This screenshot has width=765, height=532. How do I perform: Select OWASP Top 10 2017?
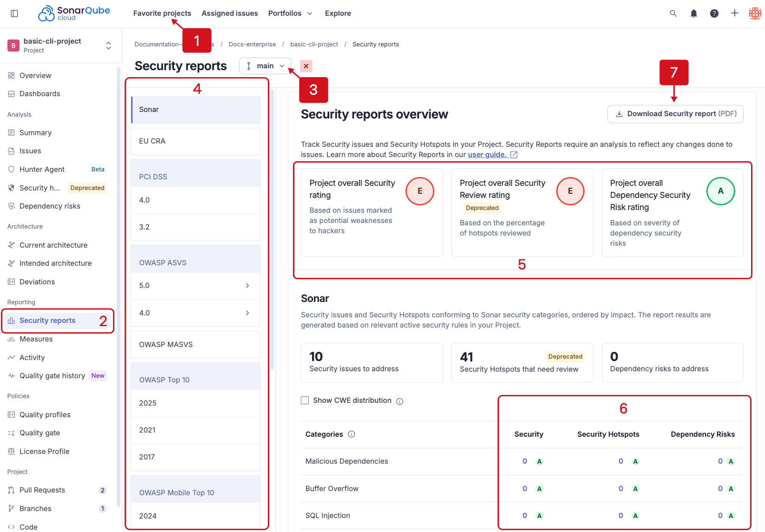(195, 457)
